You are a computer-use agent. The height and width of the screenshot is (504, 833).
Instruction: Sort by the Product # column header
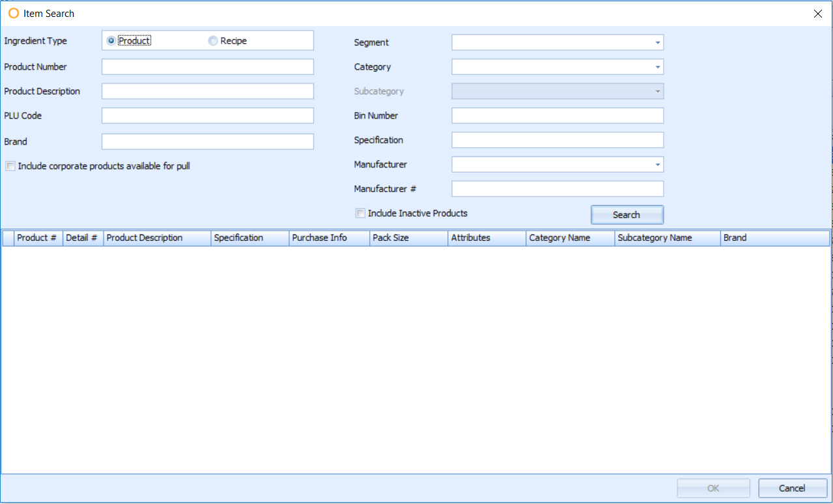tap(37, 238)
